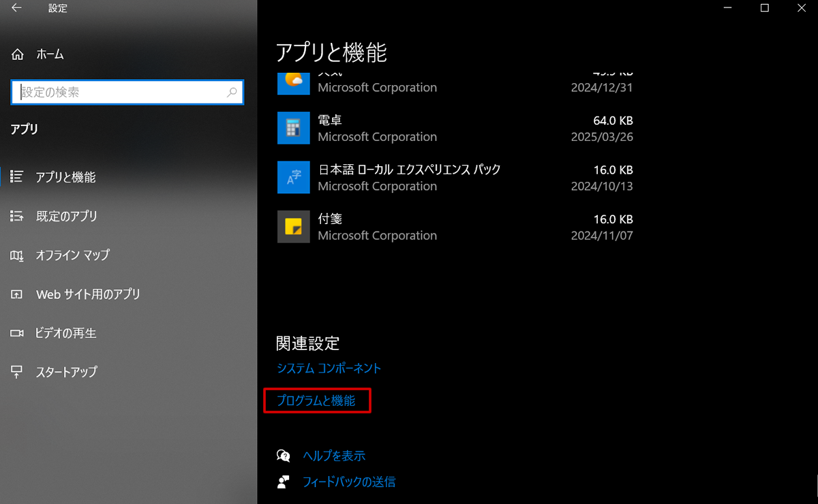The image size is (818, 504).
Task: Open アプリと機能 in the sidebar
Action: pos(65,177)
